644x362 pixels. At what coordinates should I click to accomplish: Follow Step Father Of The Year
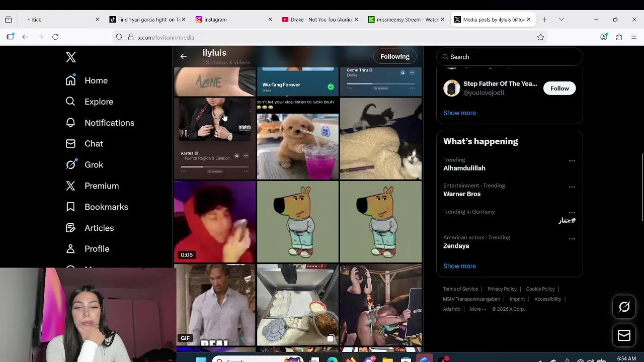click(559, 88)
